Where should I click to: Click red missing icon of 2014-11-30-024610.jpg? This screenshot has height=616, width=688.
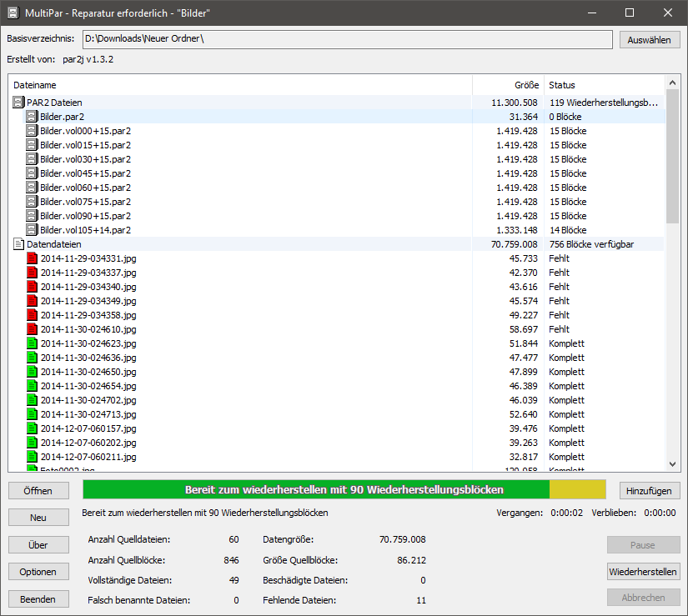pyautogui.click(x=32, y=329)
